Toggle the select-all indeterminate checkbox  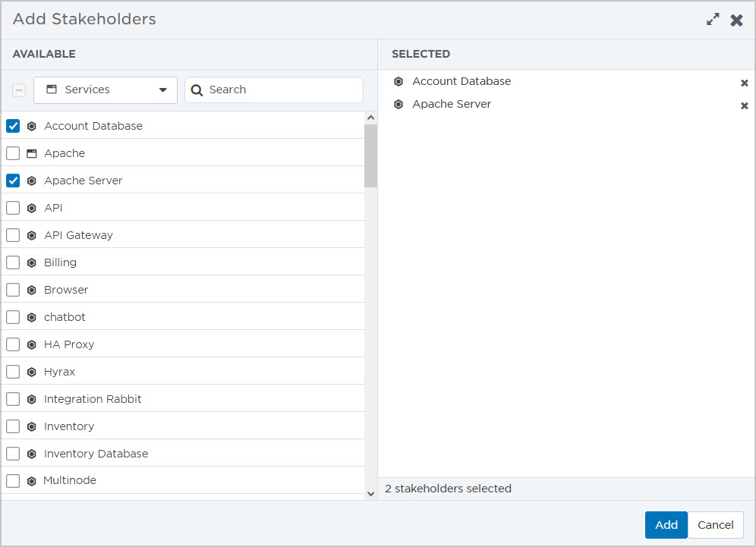(x=19, y=90)
